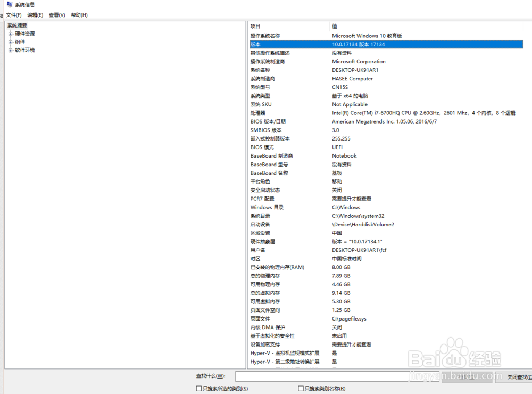This screenshot has height=394, width=532.
Task: Click the C:\Windows value of Windows 目录
Action: (346, 207)
